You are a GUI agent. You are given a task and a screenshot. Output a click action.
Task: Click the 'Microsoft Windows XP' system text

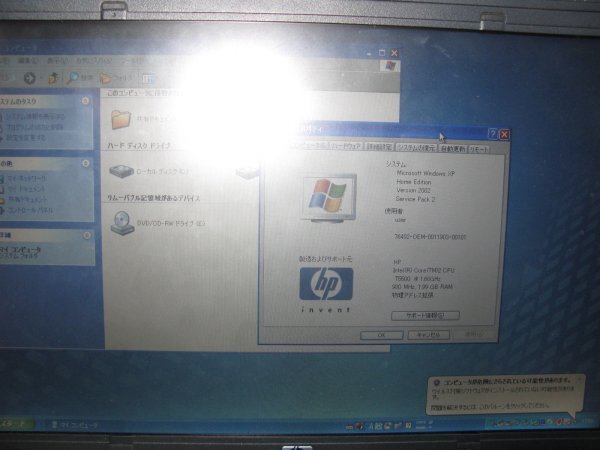click(426, 173)
